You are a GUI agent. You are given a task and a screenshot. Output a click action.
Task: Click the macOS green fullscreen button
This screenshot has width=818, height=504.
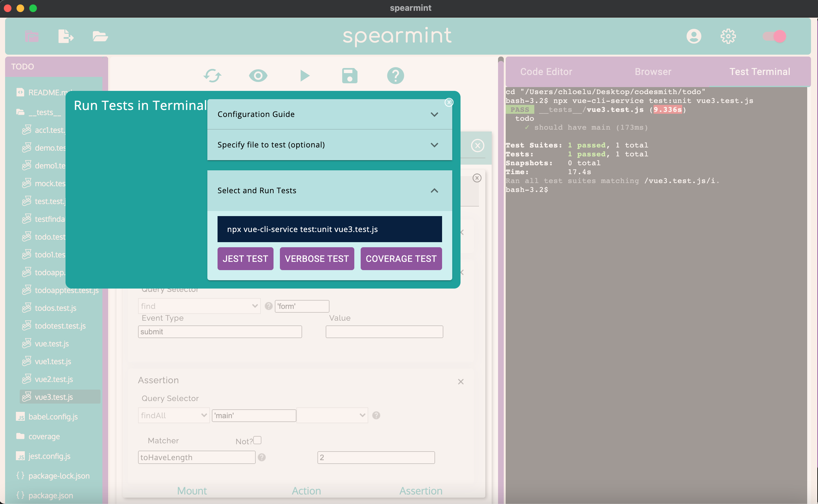33,8
